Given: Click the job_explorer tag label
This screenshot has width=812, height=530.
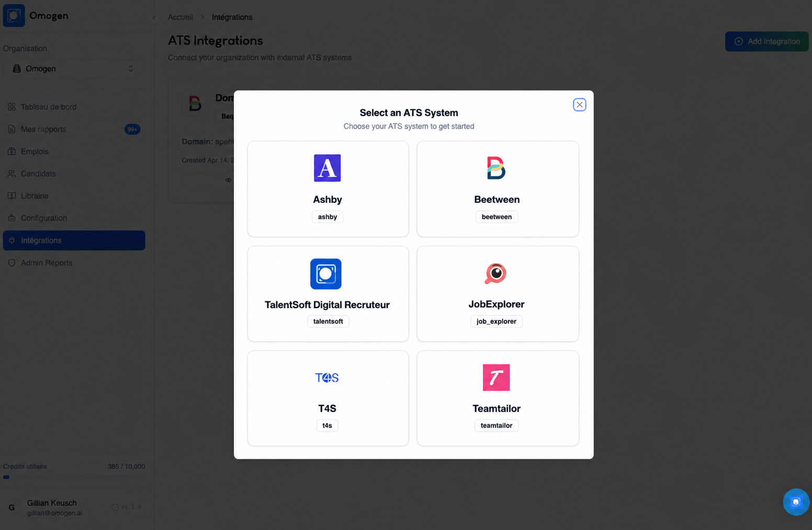Looking at the screenshot, I should click(496, 321).
